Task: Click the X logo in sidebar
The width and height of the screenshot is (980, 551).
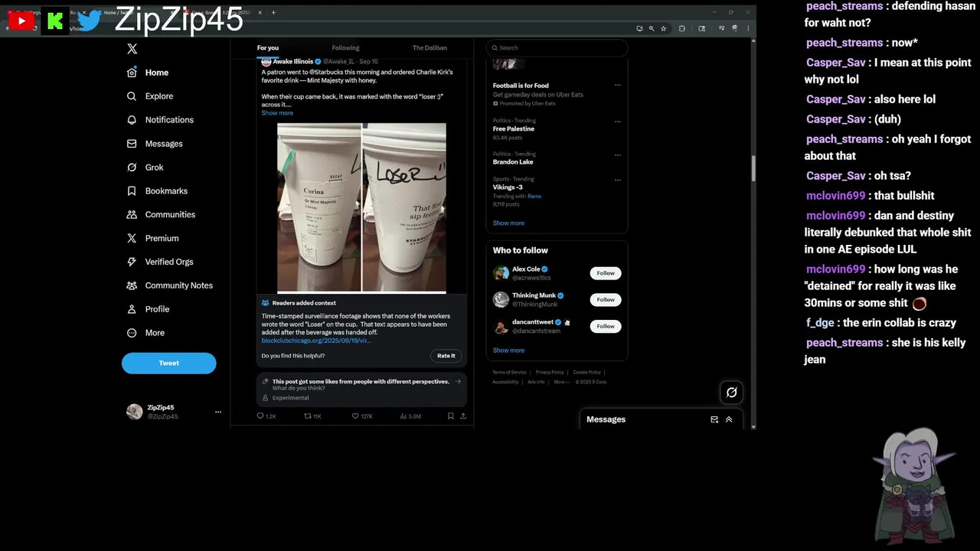Action: [x=132, y=48]
